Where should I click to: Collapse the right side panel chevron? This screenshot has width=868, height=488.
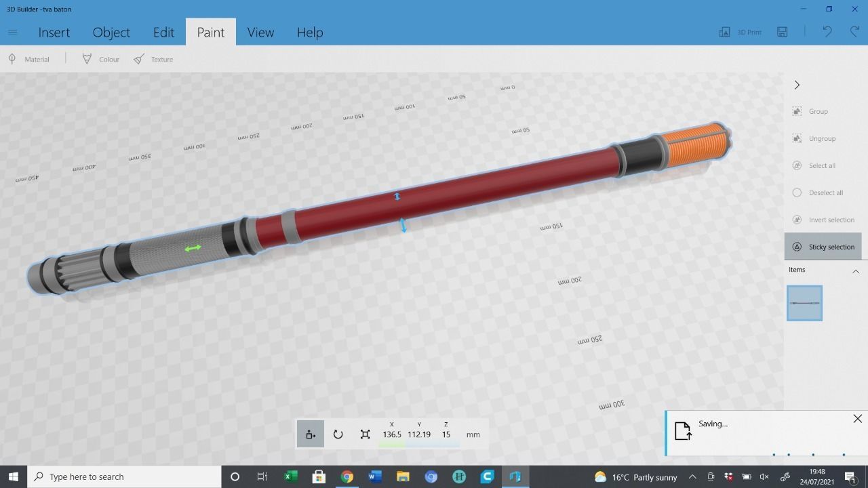click(x=797, y=85)
